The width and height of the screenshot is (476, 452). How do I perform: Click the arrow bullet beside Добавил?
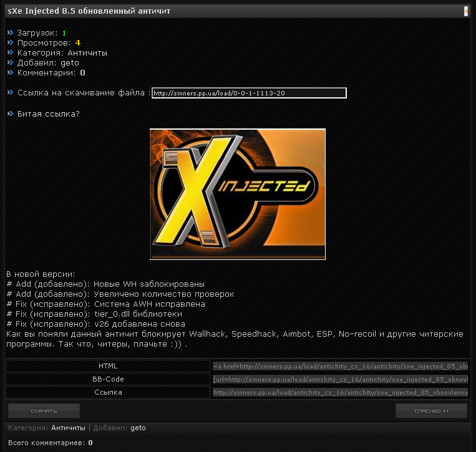pos(11,62)
